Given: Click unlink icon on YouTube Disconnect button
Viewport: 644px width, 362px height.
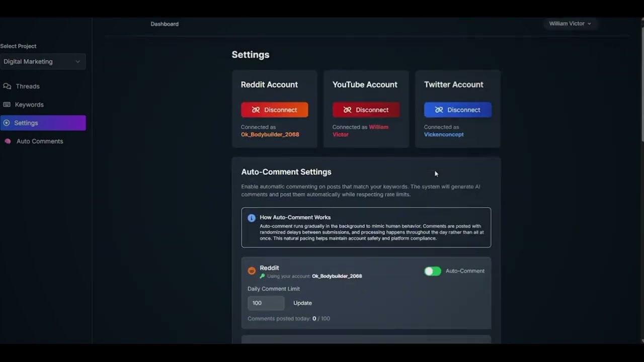Looking at the screenshot, I should point(347,110).
